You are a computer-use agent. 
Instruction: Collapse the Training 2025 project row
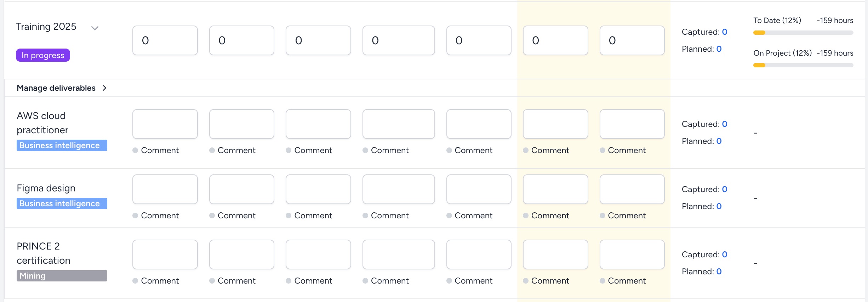tap(94, 27)
